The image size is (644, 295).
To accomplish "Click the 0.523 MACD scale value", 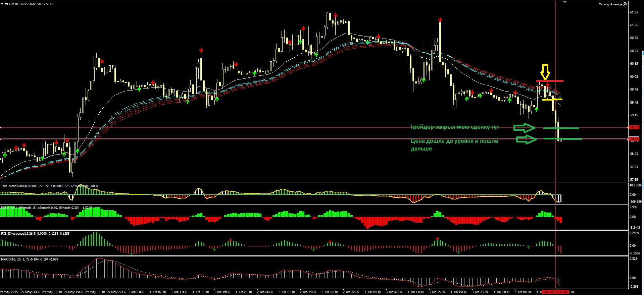I will (x=633, y=259).
